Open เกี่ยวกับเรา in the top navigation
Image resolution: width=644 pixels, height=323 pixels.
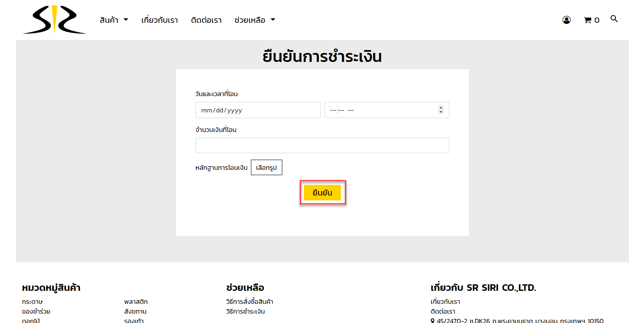(159, 20)
